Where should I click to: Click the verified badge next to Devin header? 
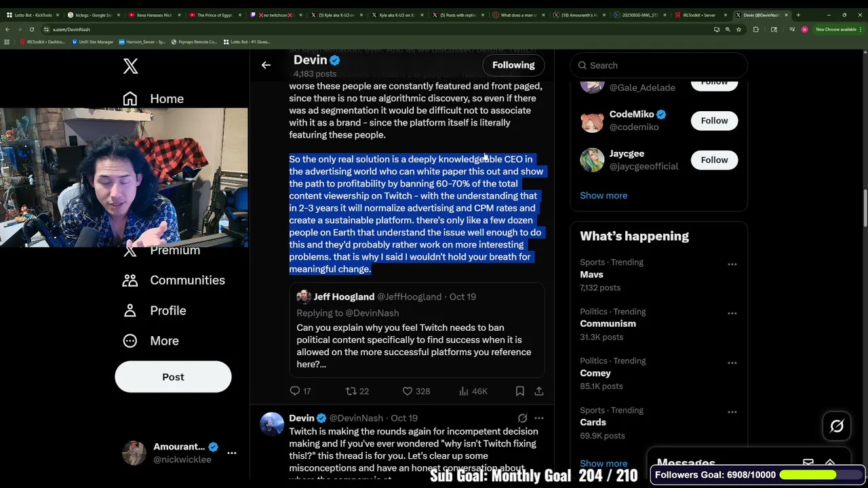click(335, 60)
